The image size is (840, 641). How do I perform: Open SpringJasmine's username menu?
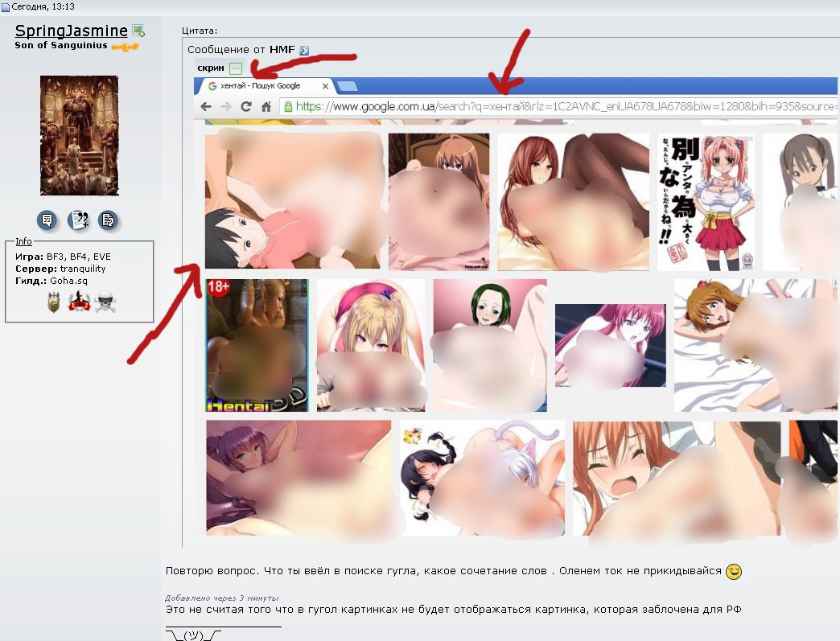point(71,31)
